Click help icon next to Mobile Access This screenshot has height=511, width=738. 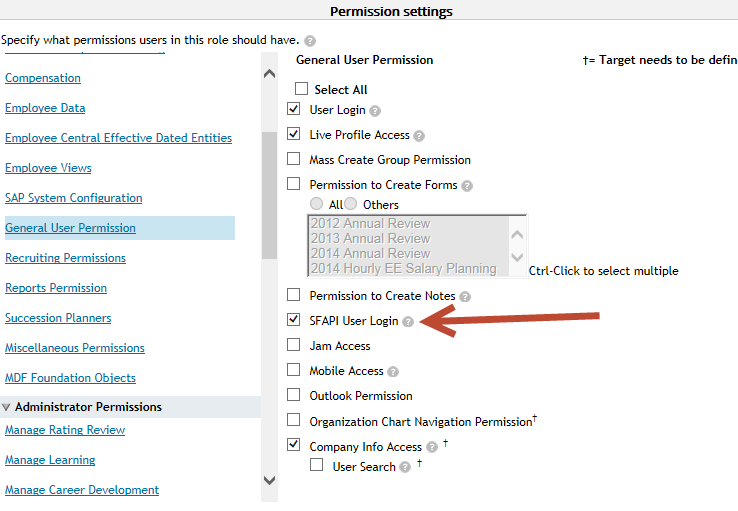393,372
